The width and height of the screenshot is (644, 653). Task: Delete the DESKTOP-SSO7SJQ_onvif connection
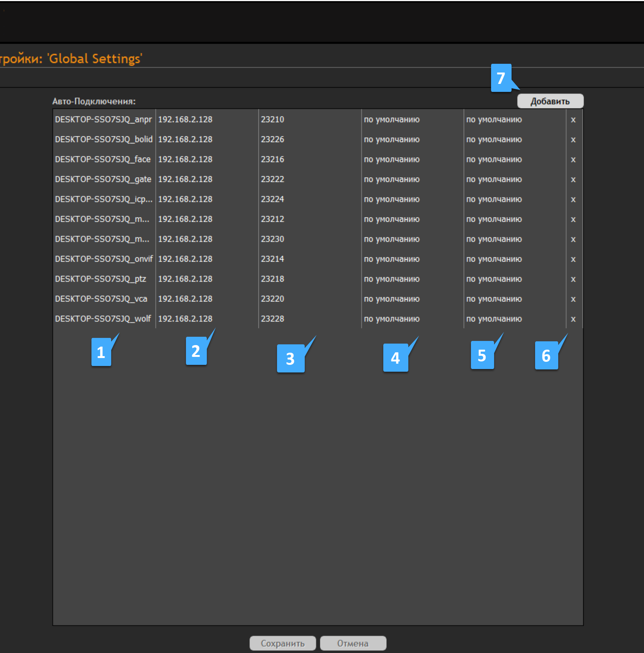pyautogui.click(x=573, y=259)
